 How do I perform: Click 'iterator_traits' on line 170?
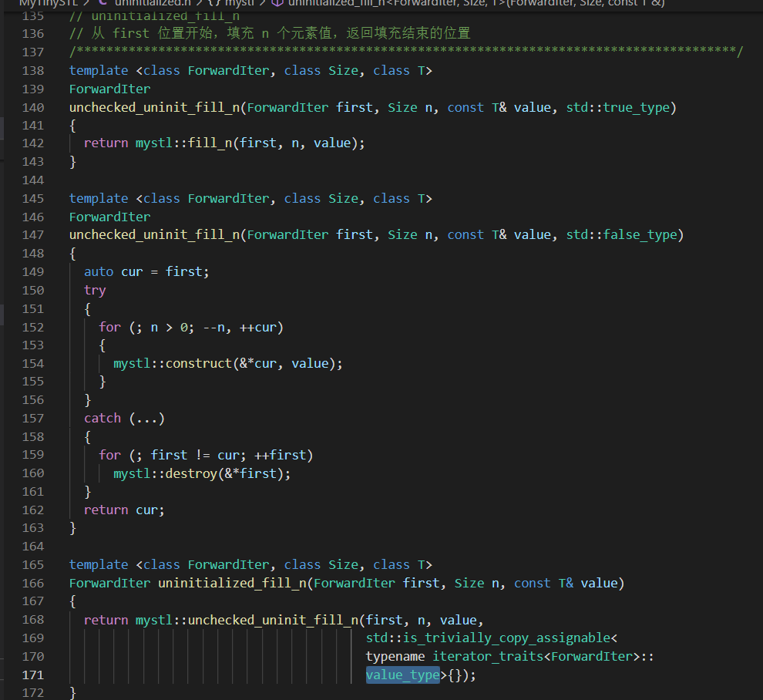click(x=488, y=657)
